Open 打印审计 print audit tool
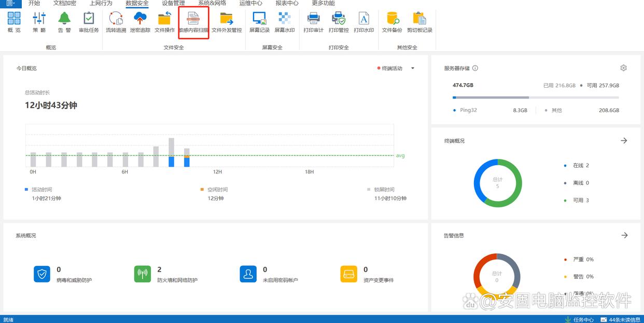This screenshot has height=323, width=644. point(313,22)
